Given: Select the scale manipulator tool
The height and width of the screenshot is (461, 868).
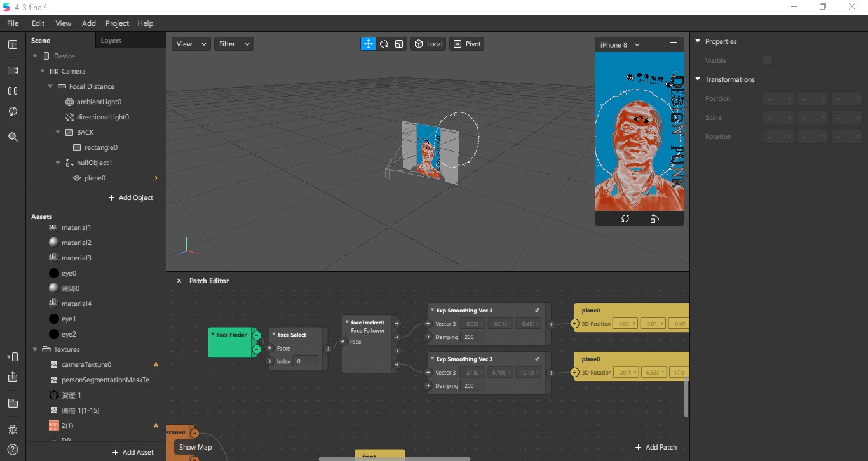Looking at the screenshot, I should click(399, 44).
